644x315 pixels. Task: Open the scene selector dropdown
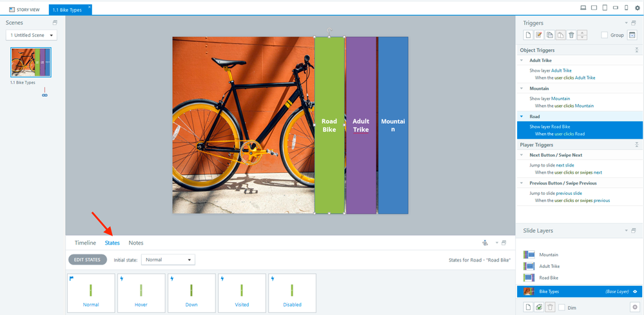(32, 36)
